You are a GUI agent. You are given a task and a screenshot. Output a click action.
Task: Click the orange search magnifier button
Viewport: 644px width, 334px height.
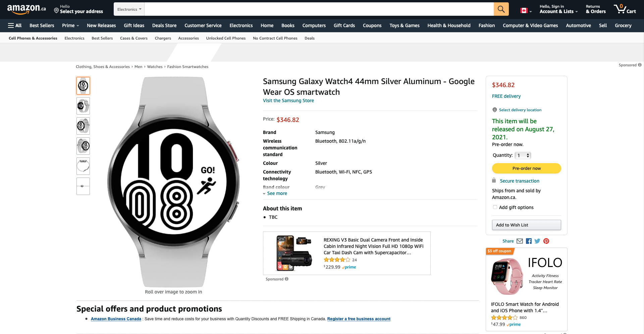pos(501,9)
